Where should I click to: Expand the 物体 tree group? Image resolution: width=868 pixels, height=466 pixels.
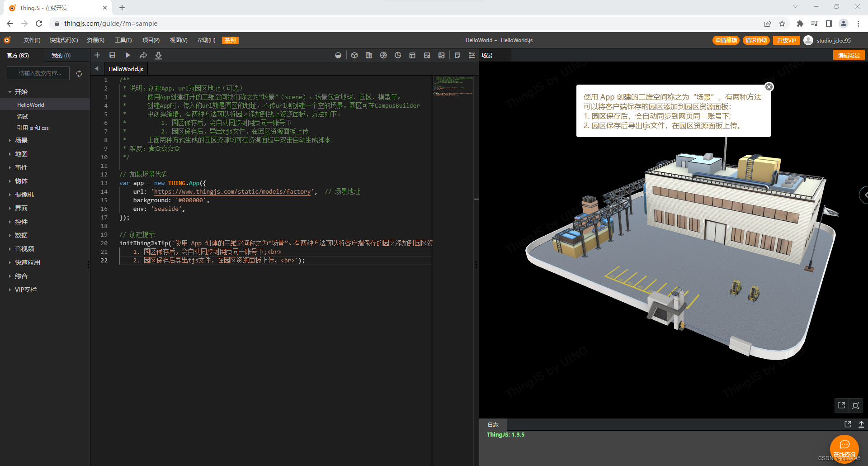point(9,181)
